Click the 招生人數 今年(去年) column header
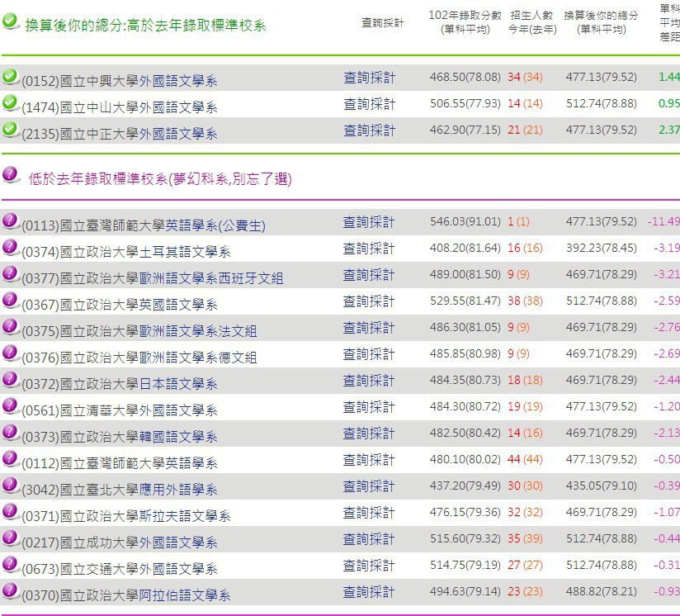The image size is (680, 616). click(532, 22)
